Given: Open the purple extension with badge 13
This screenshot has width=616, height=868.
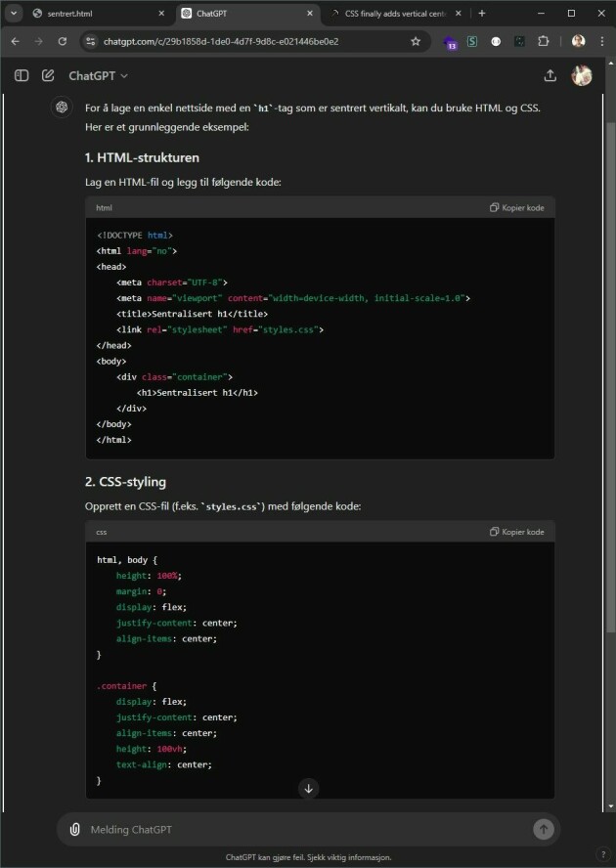Looking at the screenshot, I should [x=451, y=42].
